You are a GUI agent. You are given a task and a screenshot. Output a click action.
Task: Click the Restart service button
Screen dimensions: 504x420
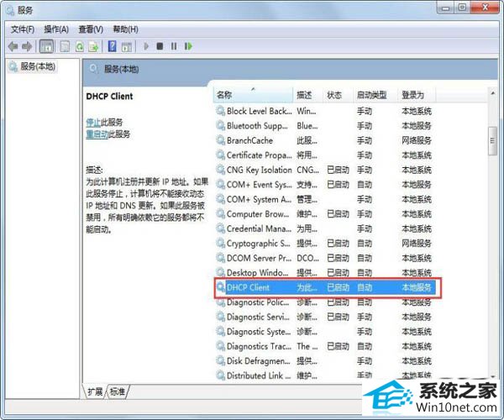(188, 46)
